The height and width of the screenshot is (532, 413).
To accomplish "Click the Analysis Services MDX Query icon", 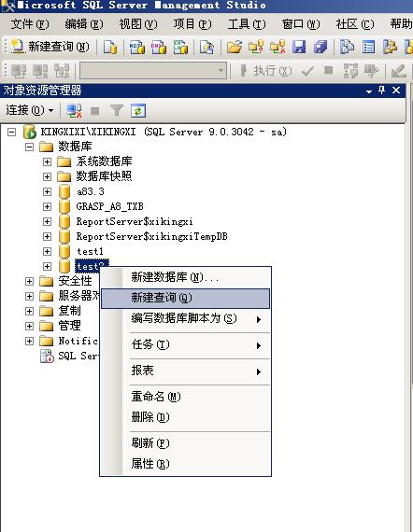I will click(x=137, y=47).
